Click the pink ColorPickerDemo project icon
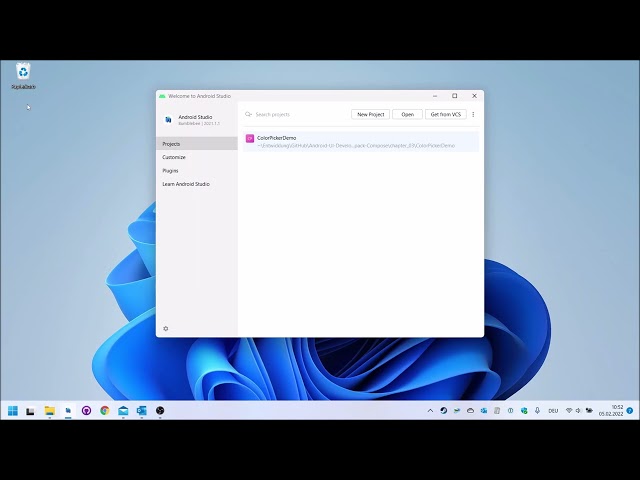Viewport: 640px width, 480px height. point(250,138)
